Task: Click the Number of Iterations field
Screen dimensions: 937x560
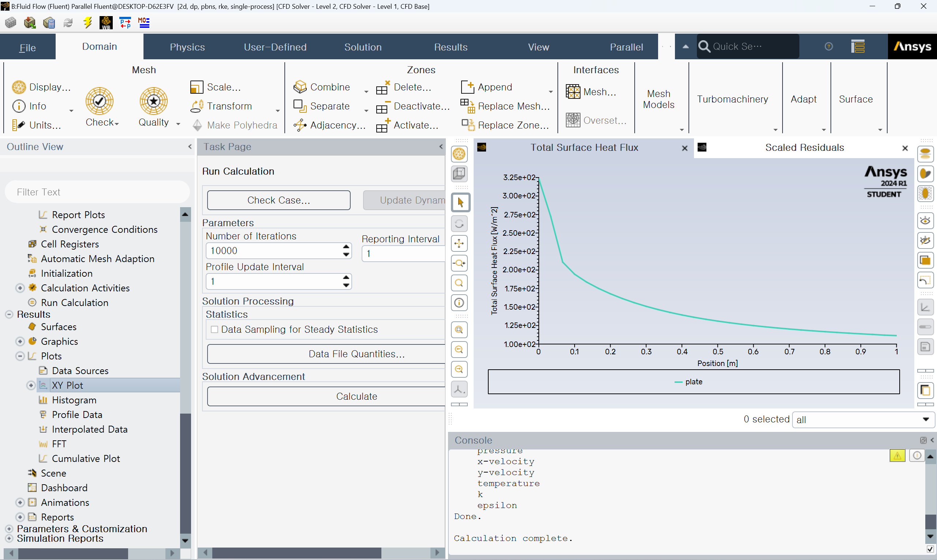Action: pyautogui.click(x=279, y=251)
